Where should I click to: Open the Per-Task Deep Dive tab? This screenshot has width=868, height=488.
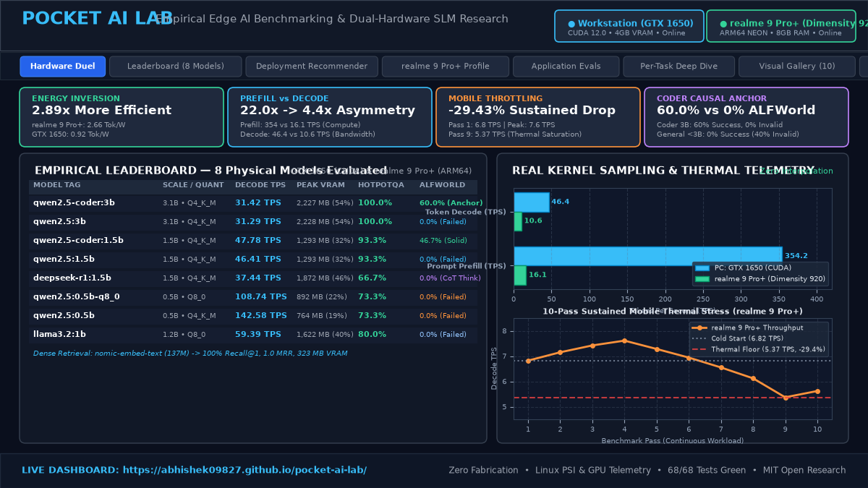(679, 67)
